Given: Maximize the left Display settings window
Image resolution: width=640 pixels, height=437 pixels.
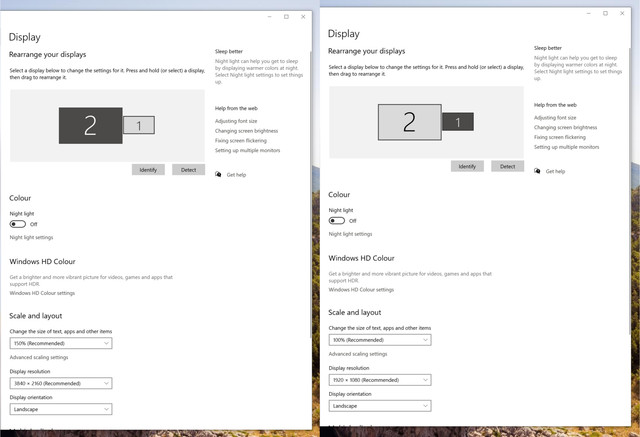Looking at the screenshot, I should click(x=286, y=17).
